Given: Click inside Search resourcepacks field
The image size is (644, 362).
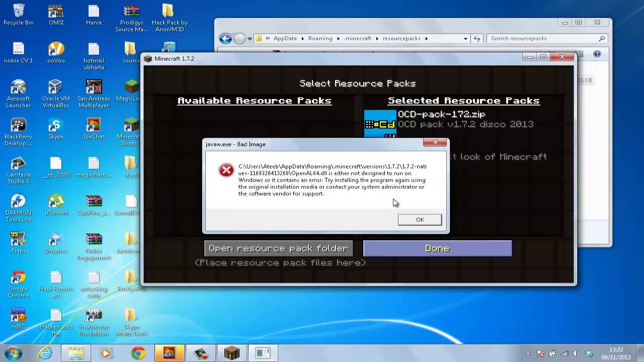Looking at the screenshot, I should pyautogui.click(x=546, y=38).
